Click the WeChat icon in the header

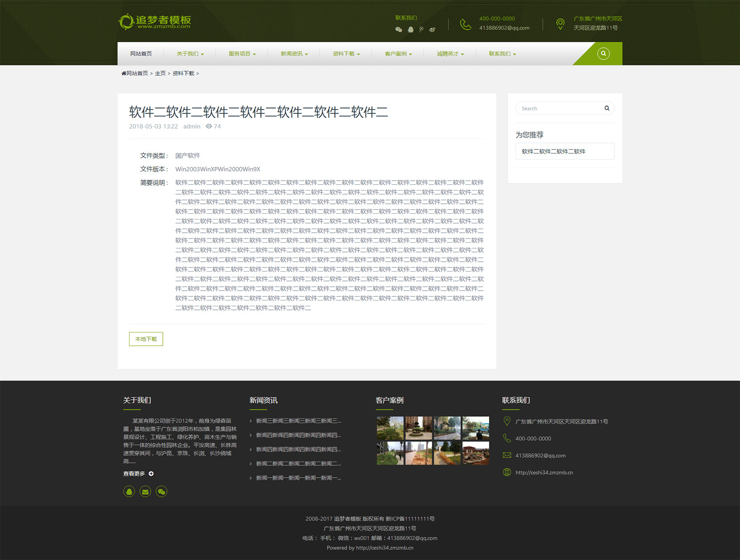398,30
